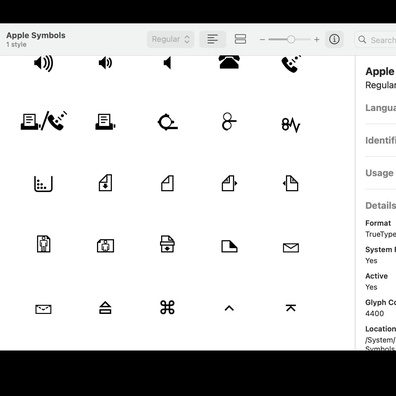The height and width of the screenshot is (396, 396).
Task: Select the caret with top bar glyph
Action: coord(291,308)
